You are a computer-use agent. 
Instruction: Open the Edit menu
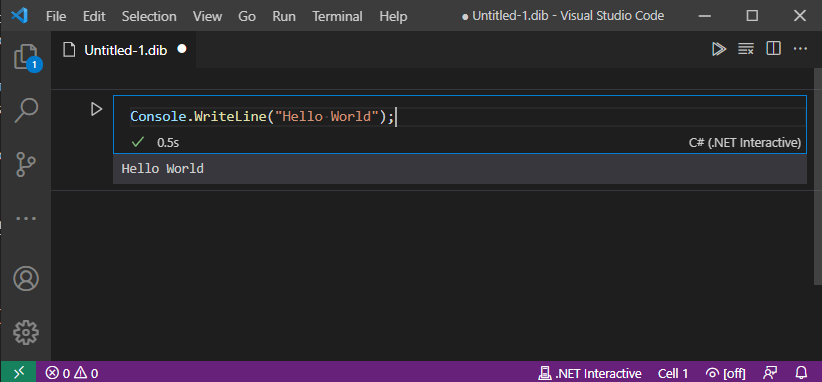click(x=94, y=16)
